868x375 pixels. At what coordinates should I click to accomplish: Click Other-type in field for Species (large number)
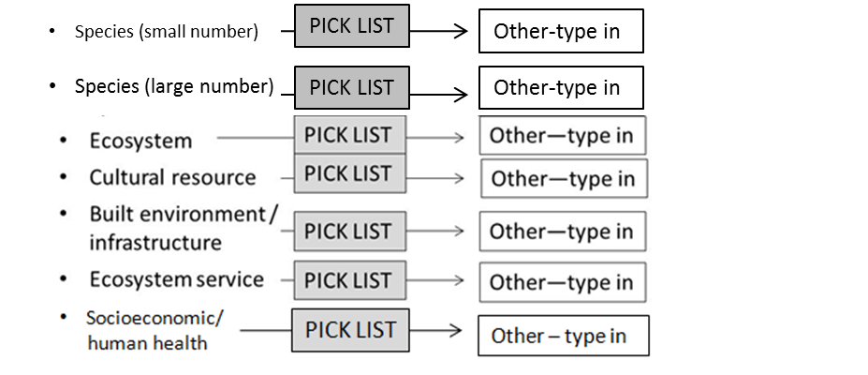tap(560, 88)
